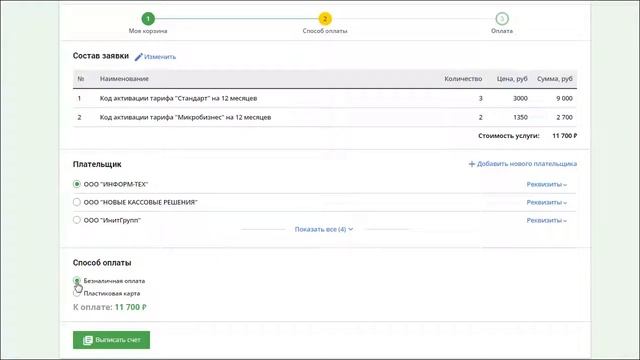
Task: Click the sum cell '9 000'
Action: coord(564,98)
